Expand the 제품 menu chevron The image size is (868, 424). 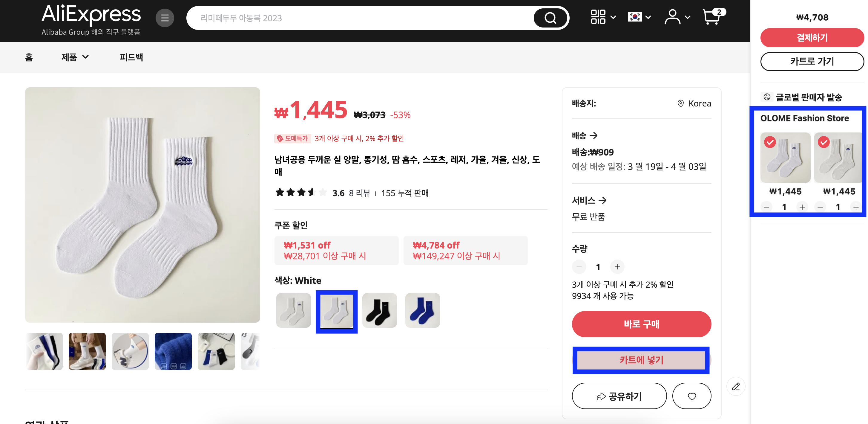[x=86, y=57]
